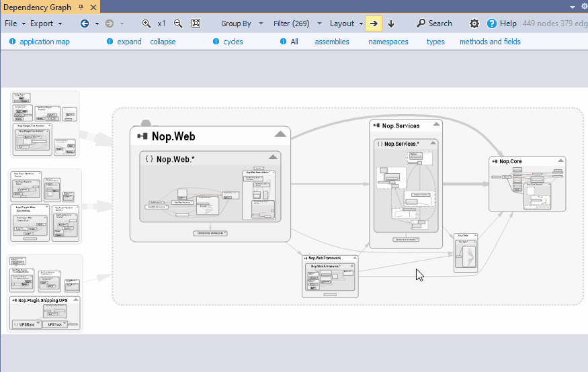Select the Nop.Plugin.Shipping.UPS label
The image size is (588, 372).
point(43,300)
